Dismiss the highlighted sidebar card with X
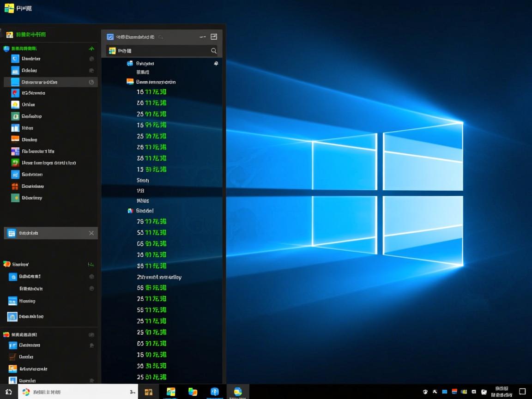Image resolution: width=532 pixels, height=399 pixels. (x=91, y=233)
